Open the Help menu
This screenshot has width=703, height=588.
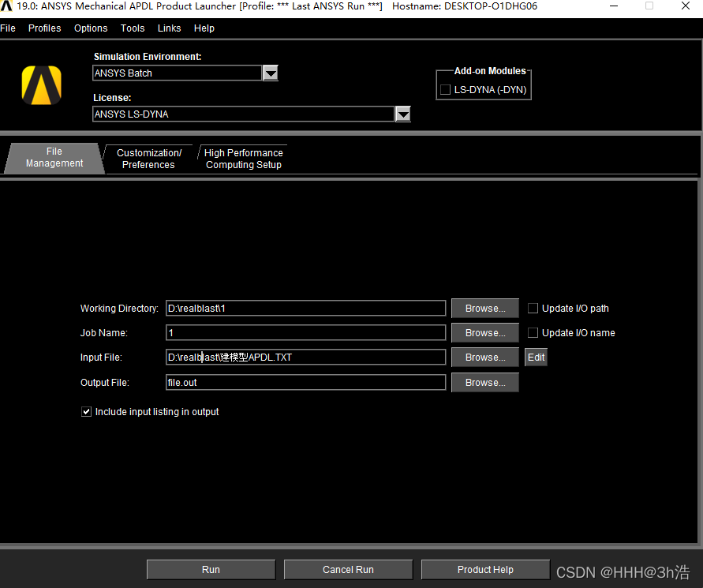click(x=204, y=28)
